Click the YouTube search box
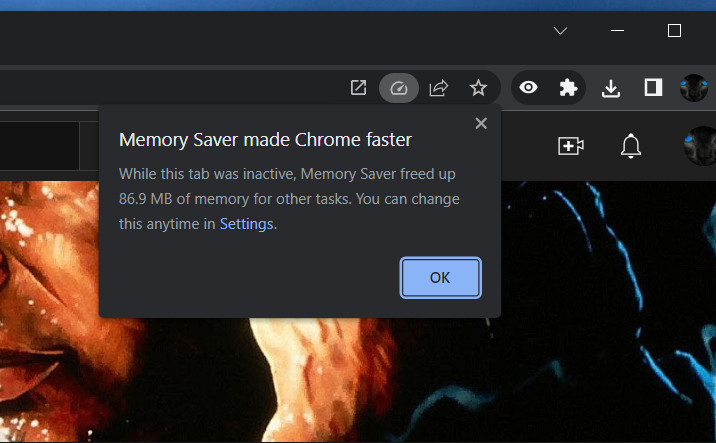716x443 pixels. pos(40,146)
